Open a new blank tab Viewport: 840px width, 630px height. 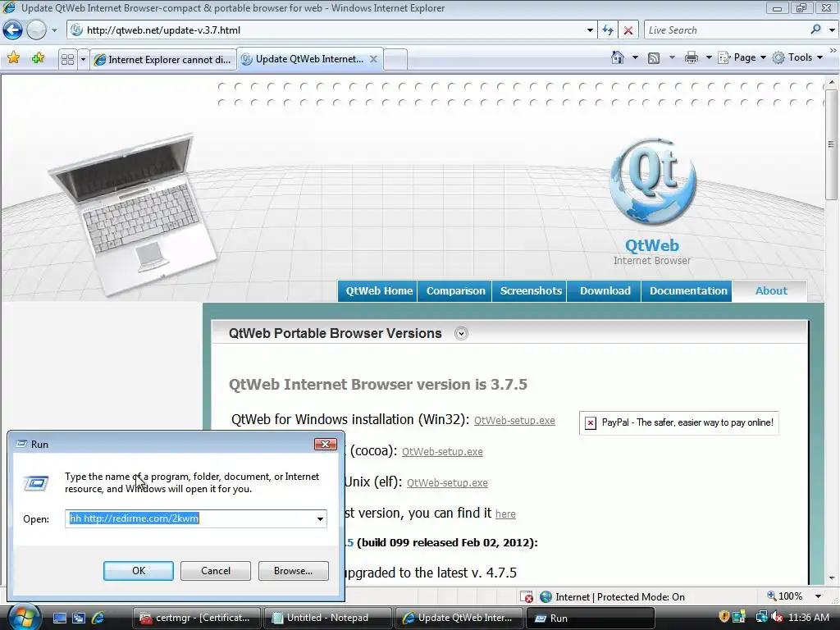coord(395,59)
